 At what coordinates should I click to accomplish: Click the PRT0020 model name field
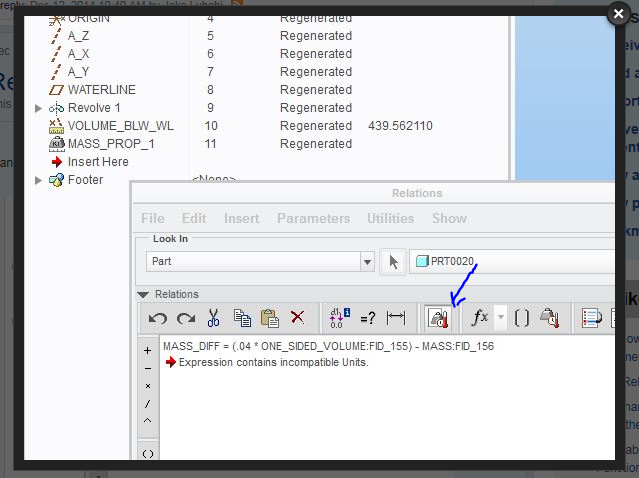pos(512,261)
